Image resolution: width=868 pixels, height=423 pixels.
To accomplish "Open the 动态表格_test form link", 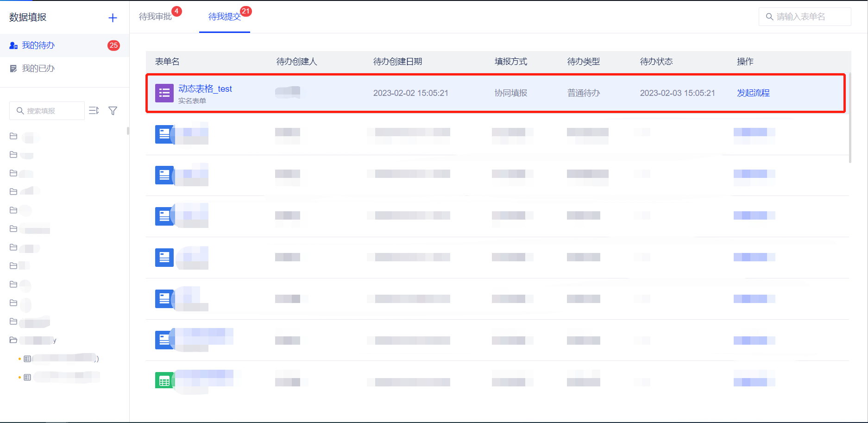I will click(205, 88).
